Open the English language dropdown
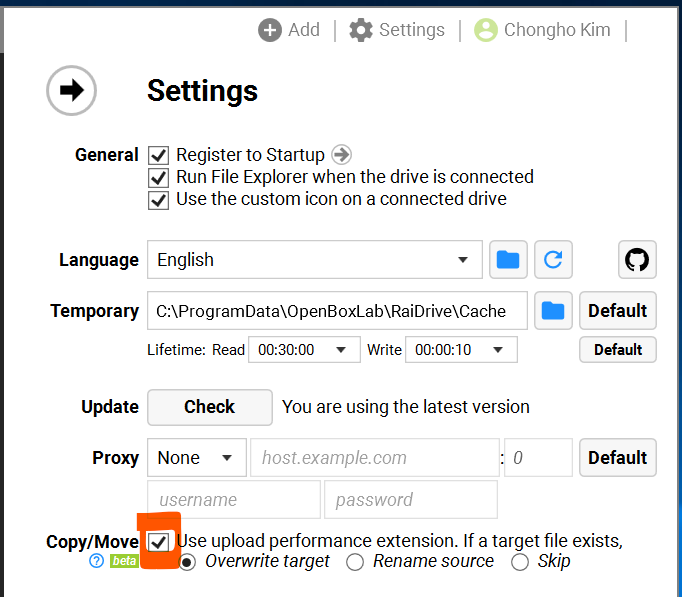The width and height of the screenshot is (682, 597). (314, 260)
